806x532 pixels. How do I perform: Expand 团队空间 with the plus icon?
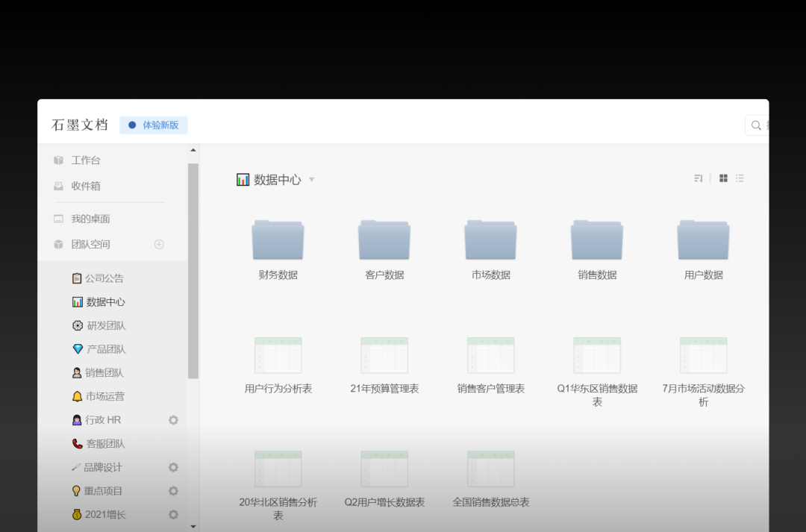coord(160,244)
